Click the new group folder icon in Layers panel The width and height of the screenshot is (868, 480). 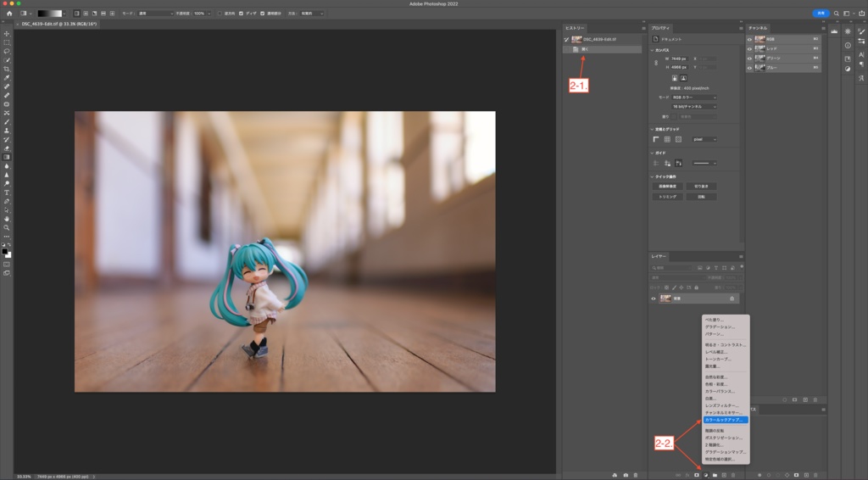[715, 475]
